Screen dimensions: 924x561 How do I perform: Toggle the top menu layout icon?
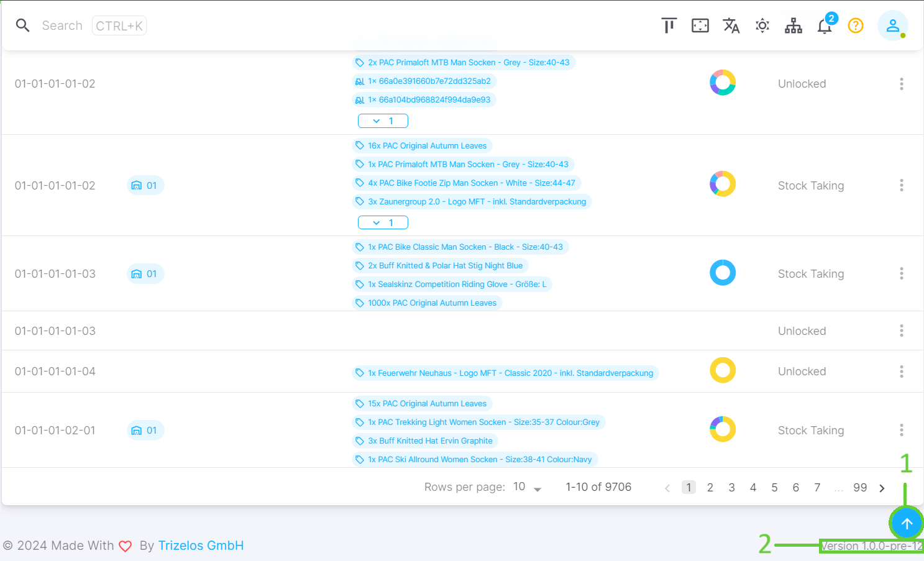[669, 25]
